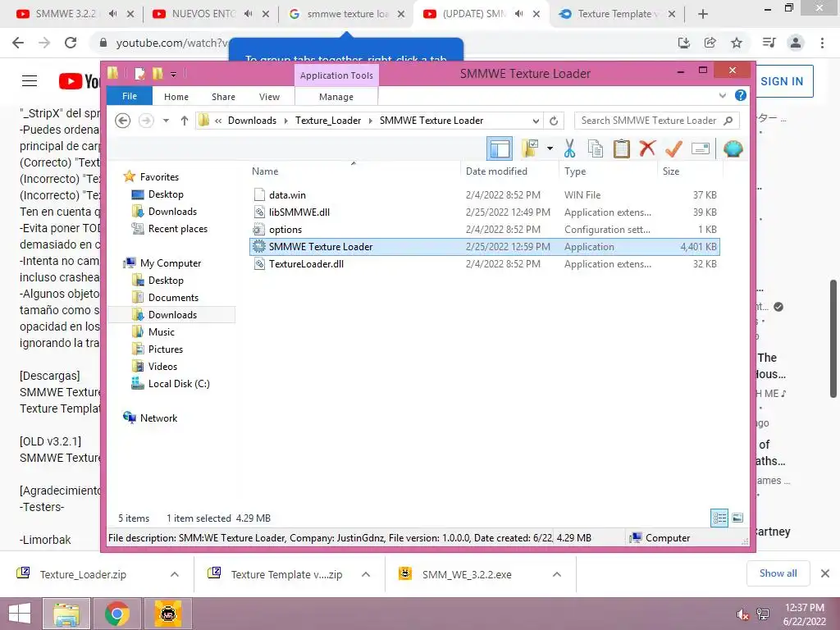The height and width of the screenshot is (630, 840).
Task: Select Favorites in navigation pane
Action: coord(159,177)
